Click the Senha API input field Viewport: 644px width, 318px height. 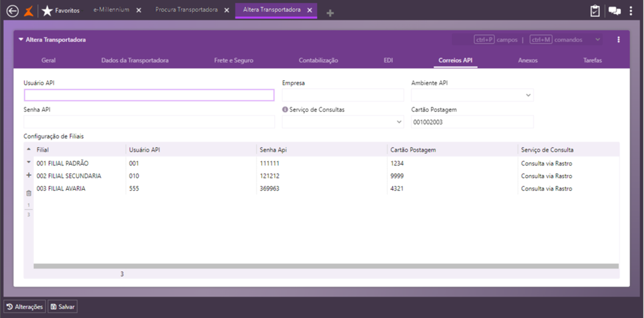(x=149, y=122)
